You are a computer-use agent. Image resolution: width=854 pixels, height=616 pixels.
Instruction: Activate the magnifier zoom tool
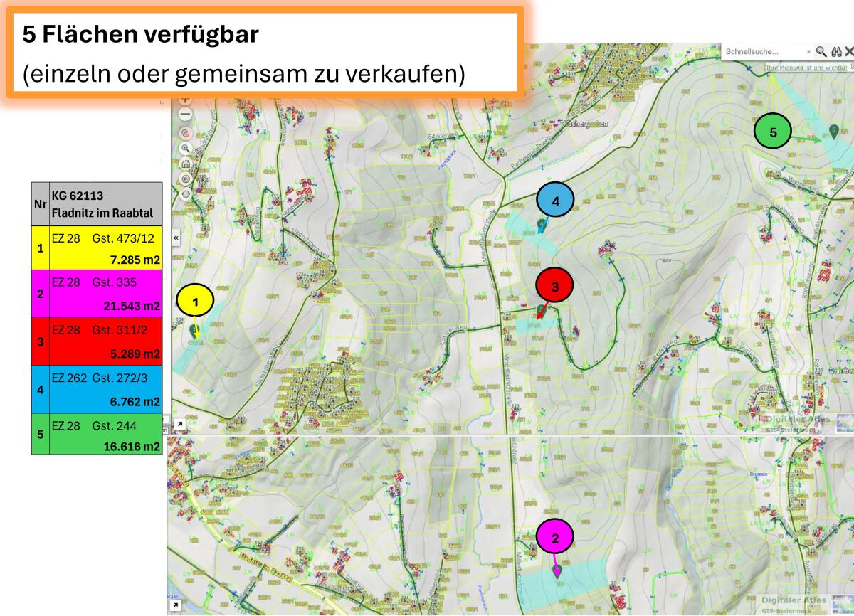tap(184, 149)
